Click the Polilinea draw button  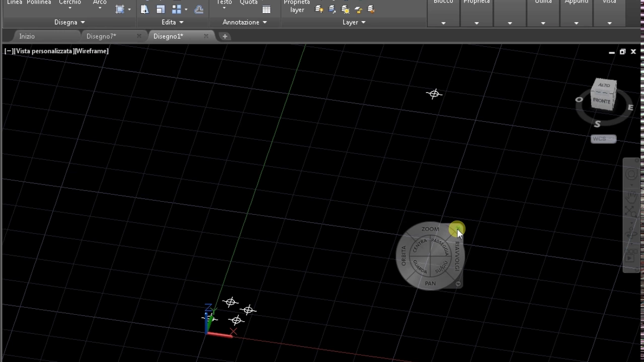39,3
